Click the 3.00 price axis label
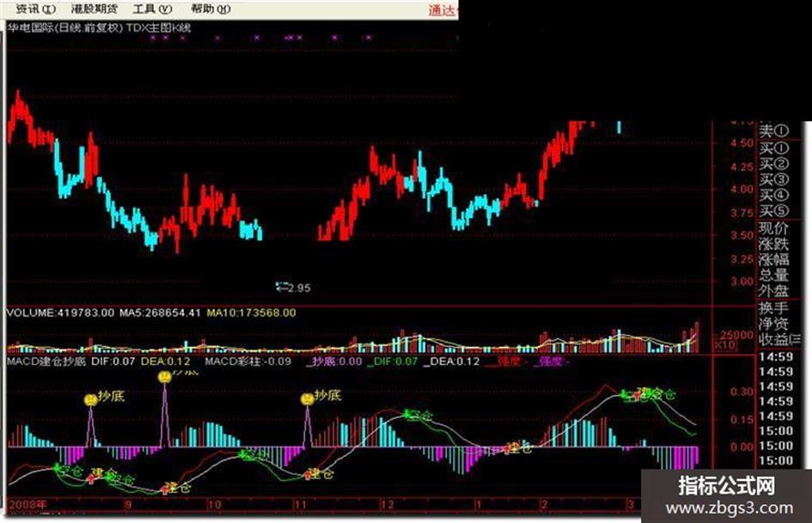 [742, 282]
